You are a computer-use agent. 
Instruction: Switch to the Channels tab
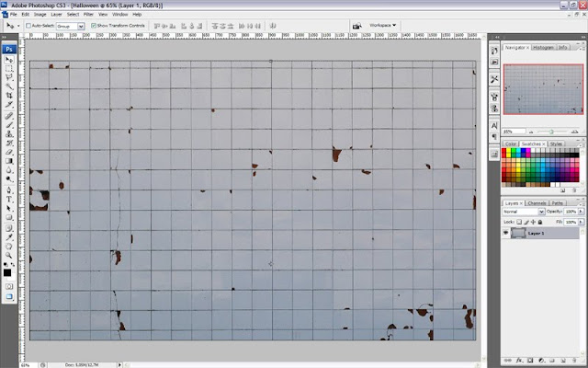pyautogui.click(x=537, y=203)
